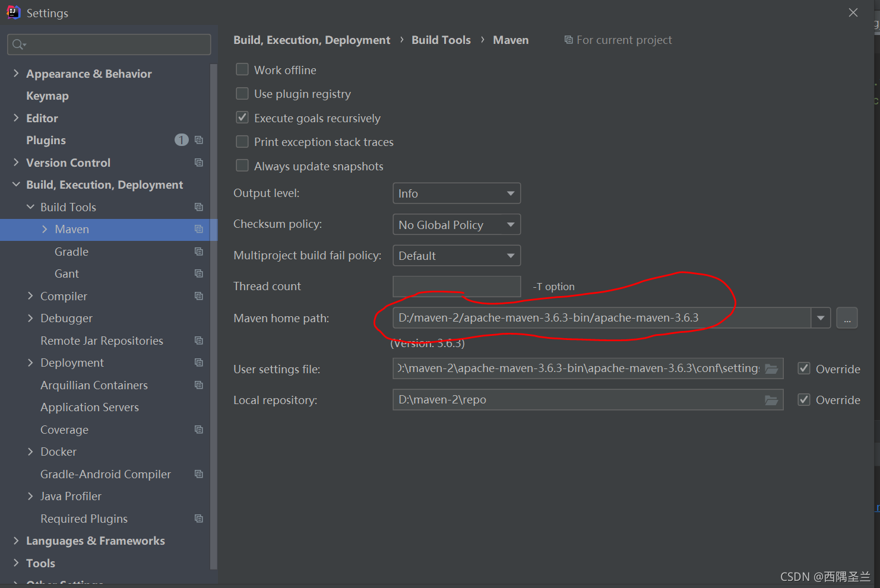Expand the Editor section
The height and width of the screenshot is (588, 880).
16,117
